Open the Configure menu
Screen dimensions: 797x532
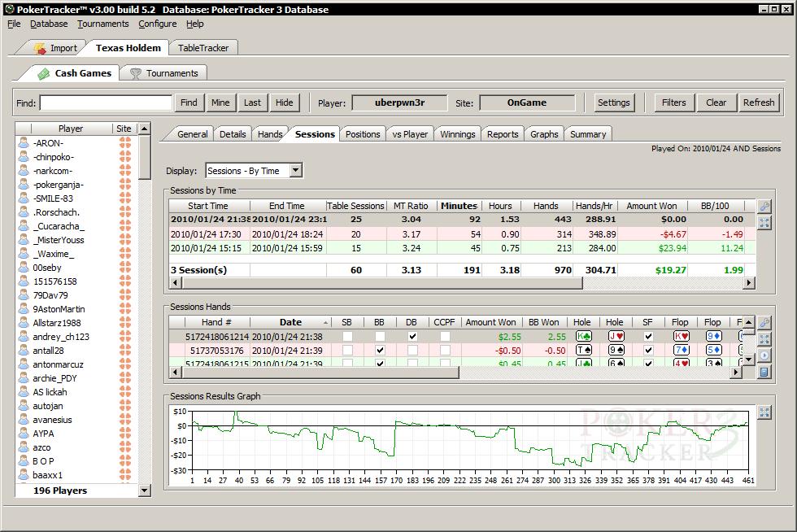pyautogui.click(x=158, y=24)
